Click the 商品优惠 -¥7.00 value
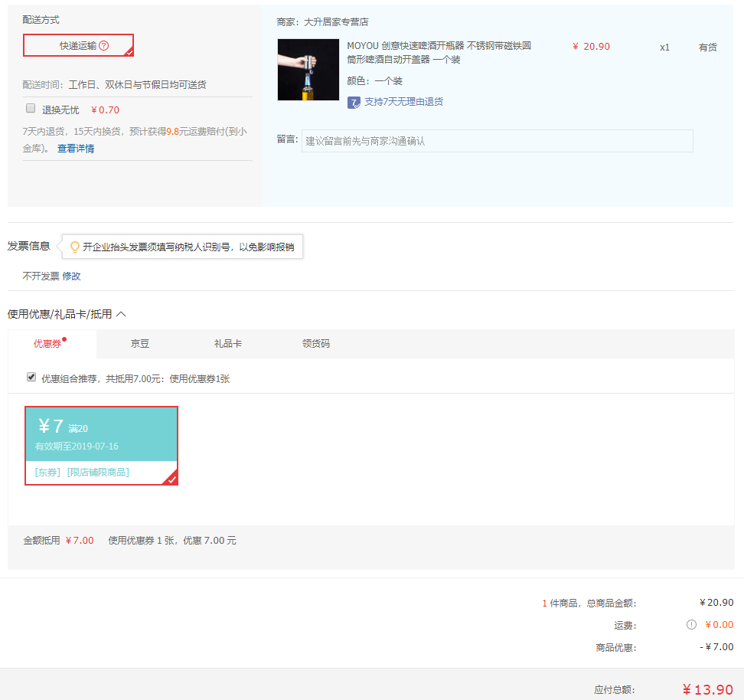The image size is (744, 700). click(716, 647)
